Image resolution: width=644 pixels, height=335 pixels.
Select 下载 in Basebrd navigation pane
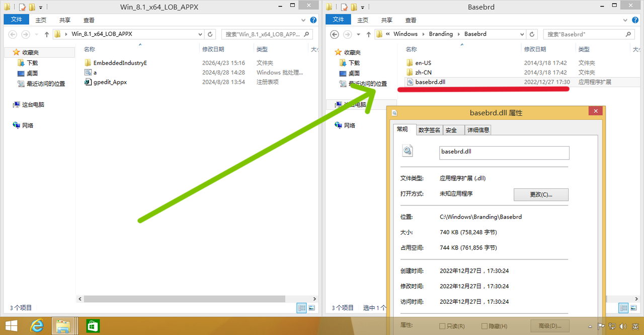(x=349, y=63)
